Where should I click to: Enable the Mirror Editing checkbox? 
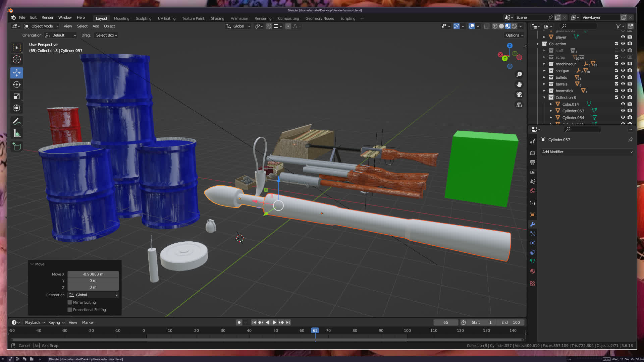(70, 302)
